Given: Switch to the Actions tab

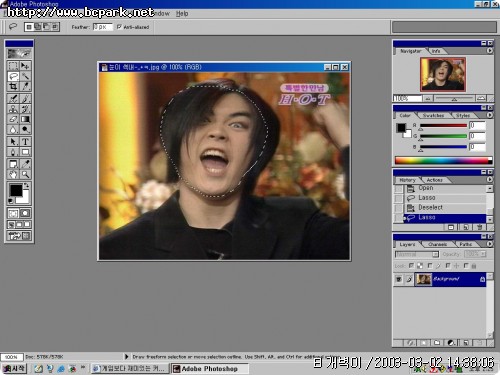Looking at the screenshot, I should 434,180.
